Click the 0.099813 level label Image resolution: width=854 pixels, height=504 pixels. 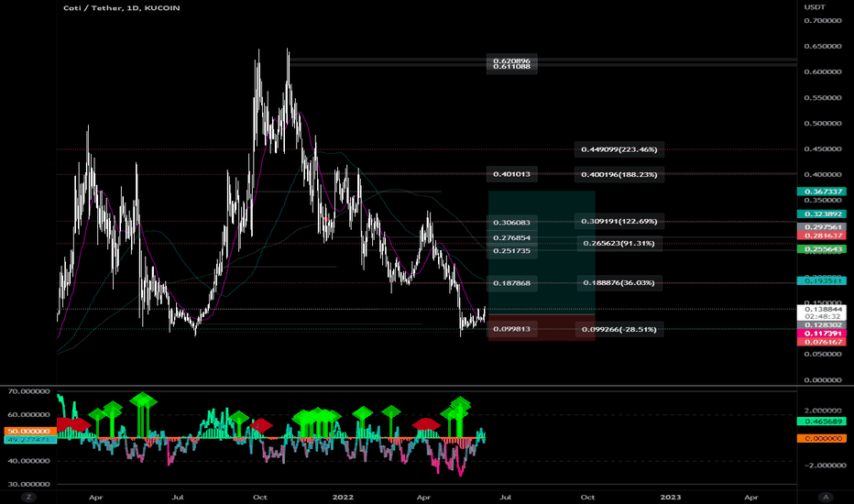pyautogui.click(x=511, y=329)
